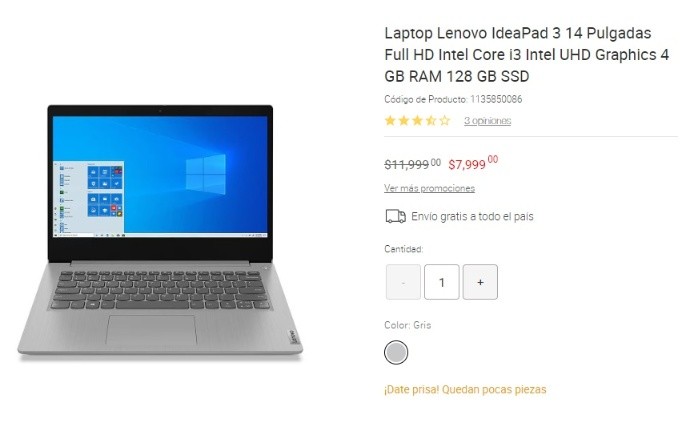Click the ¡Date prisa! Quedan pocas piezas notice
Viewport: 698px width, 447px height.
(465, 390)
